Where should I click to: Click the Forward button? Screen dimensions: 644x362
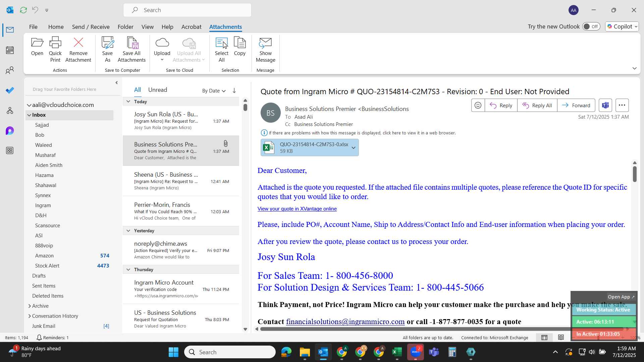click(576, 105)
